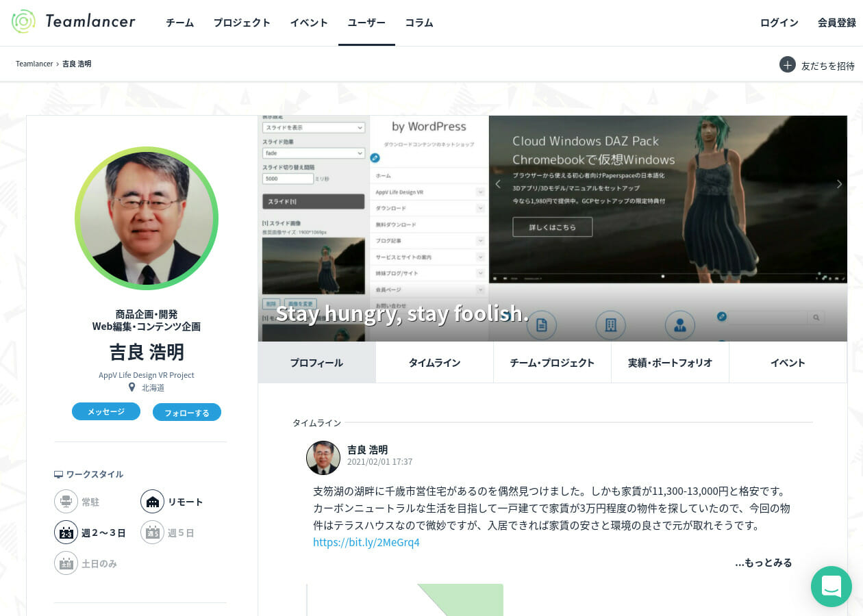The height and width of the screenshot is (616, 863).
Task: Open the ユーザー menu item
Action: click(366, 23)
